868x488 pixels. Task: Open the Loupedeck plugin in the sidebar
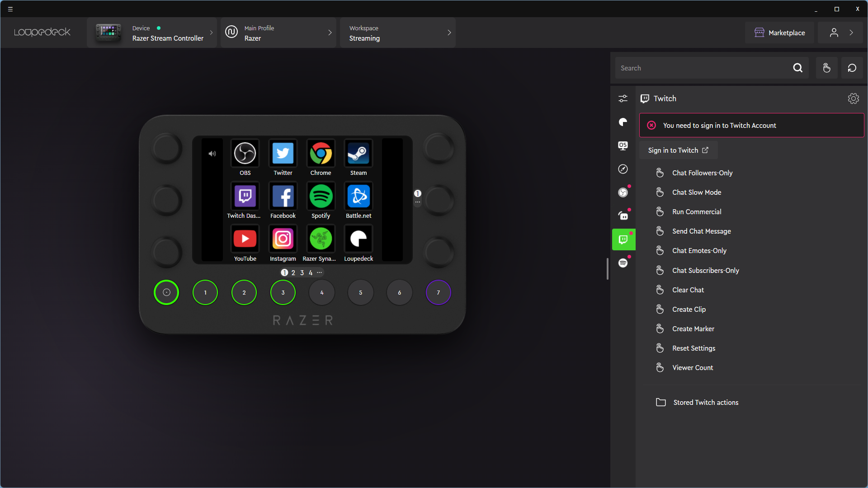click(623, 122)
